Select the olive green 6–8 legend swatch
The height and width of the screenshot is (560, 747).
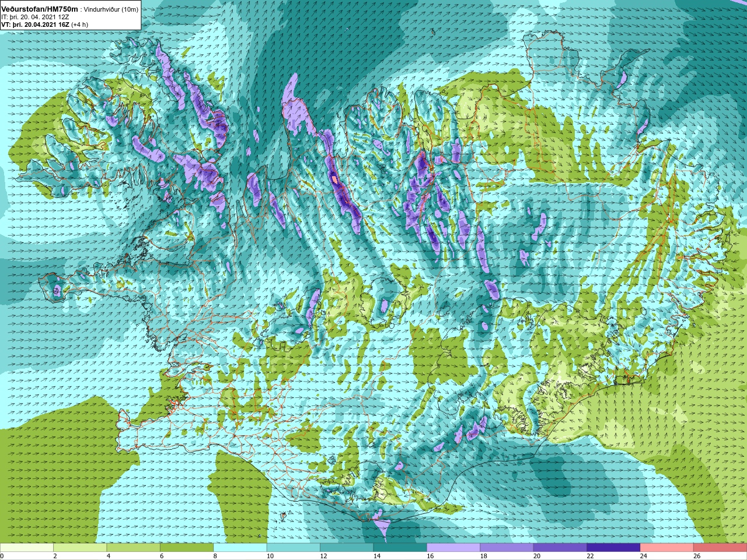(x=187, y=548)
